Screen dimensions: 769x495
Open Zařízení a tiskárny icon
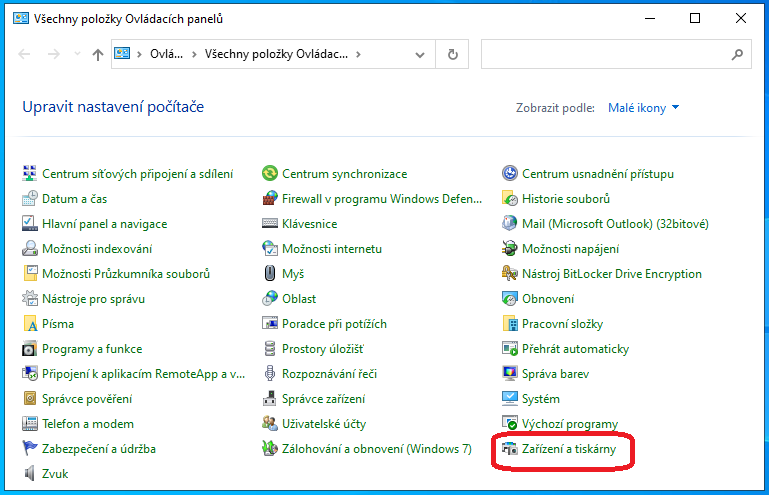click(510, 448)
